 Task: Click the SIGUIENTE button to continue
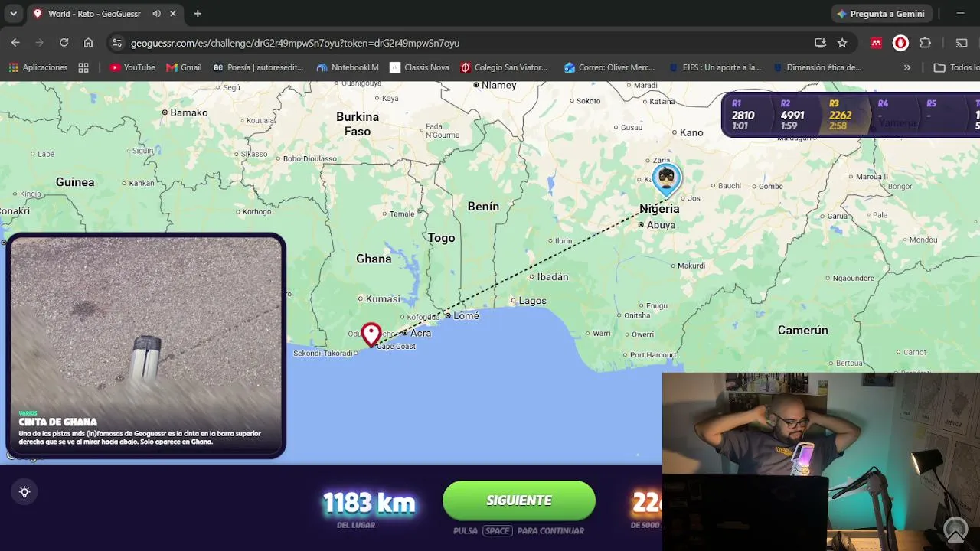tap(519, 500)
